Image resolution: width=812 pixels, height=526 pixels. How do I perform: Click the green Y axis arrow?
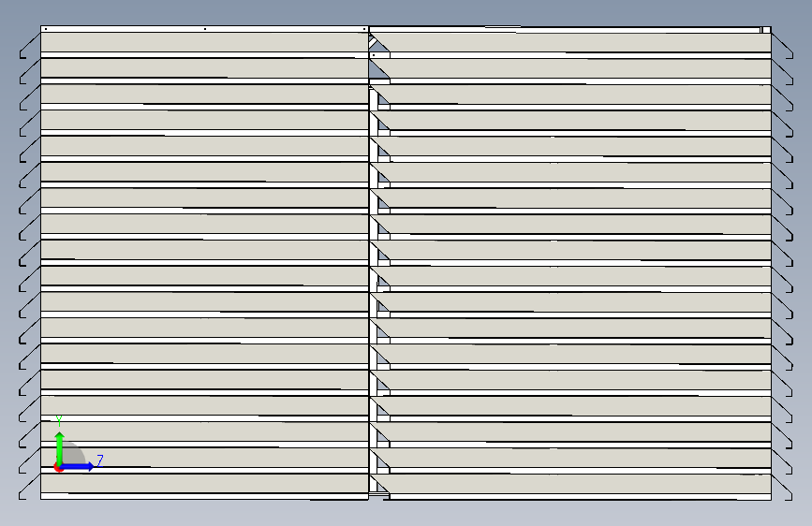click(x=60, y=447)
